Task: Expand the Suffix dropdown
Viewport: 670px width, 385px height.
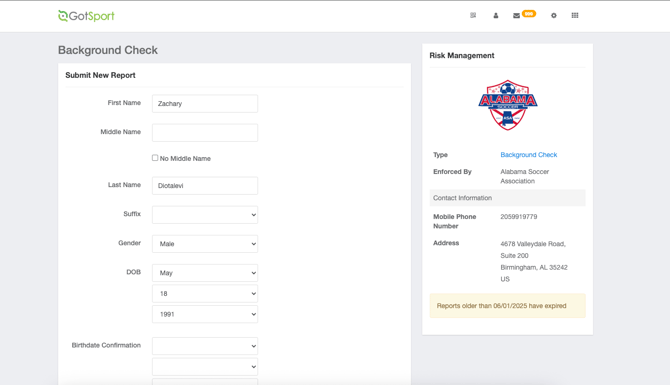Action: (205, 215)
